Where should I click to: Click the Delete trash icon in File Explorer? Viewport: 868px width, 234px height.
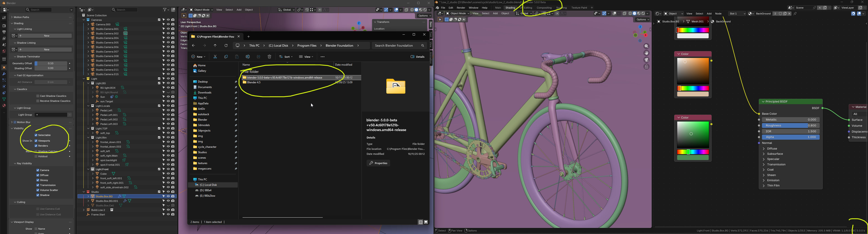pos(269,57)
